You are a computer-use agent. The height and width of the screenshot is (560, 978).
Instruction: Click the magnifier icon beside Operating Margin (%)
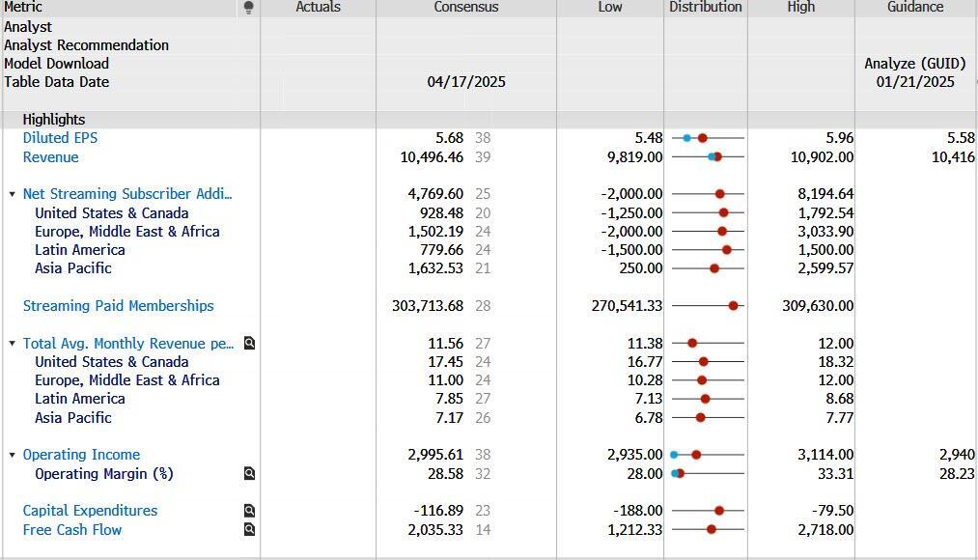click(x=249, y=473)
